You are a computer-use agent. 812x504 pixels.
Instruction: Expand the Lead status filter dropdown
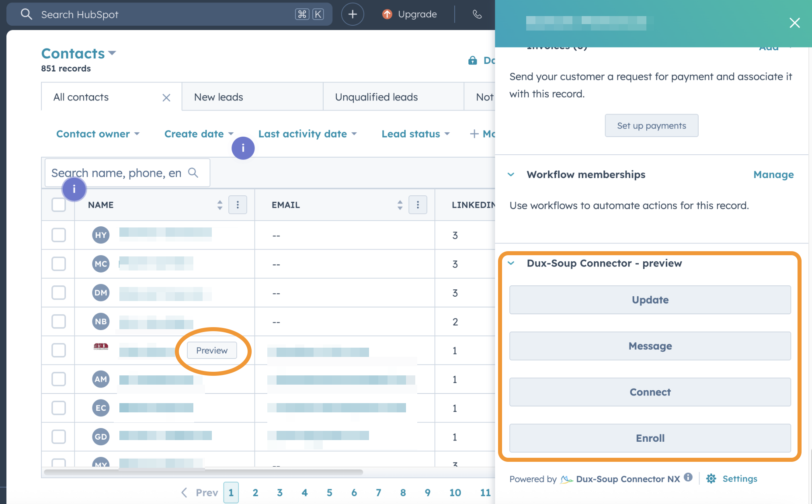tap(415, 134)
